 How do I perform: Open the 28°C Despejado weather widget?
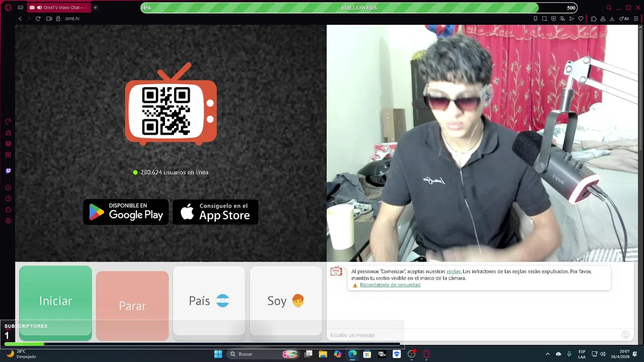tap(21, 354)
